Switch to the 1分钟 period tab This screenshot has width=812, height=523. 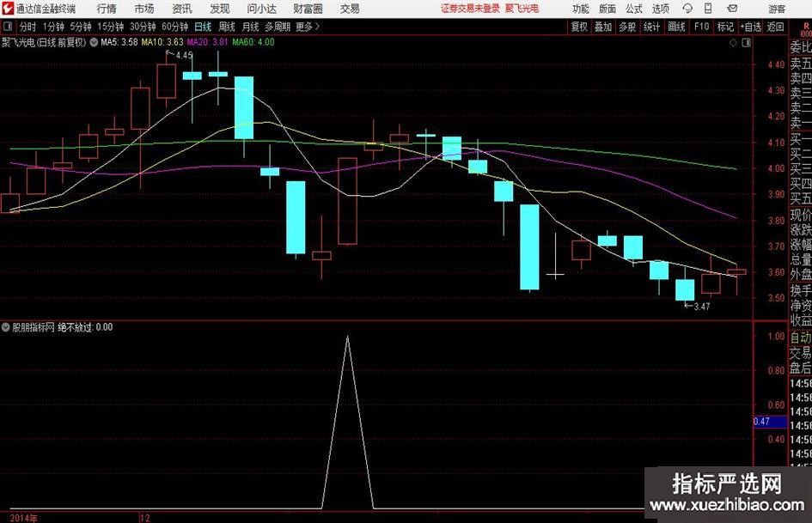[53, 27]
